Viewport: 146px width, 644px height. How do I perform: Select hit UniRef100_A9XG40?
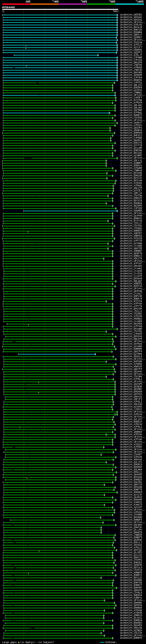click(131, 17)
